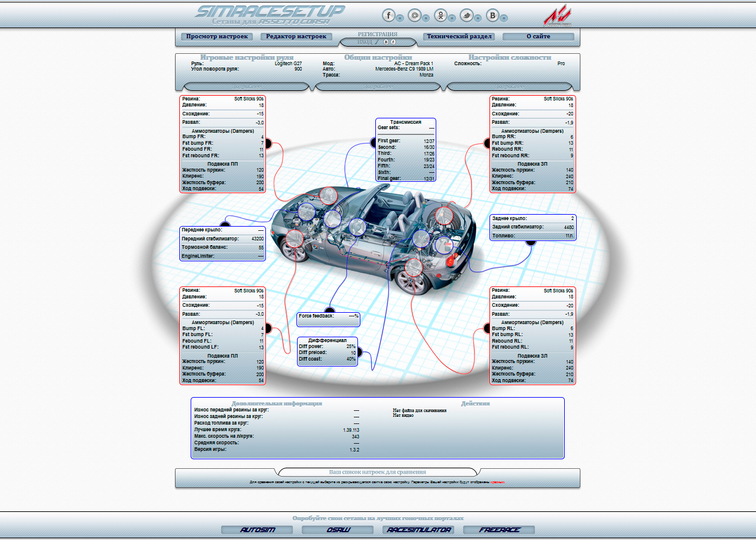Click 'Fst rebound FR:' row
Viewport: 756px width, 540px height.
[223, 155]
